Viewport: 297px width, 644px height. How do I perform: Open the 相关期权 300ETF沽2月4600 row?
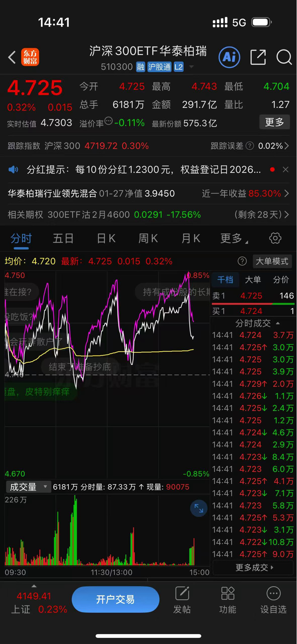[x=148, y=215]
